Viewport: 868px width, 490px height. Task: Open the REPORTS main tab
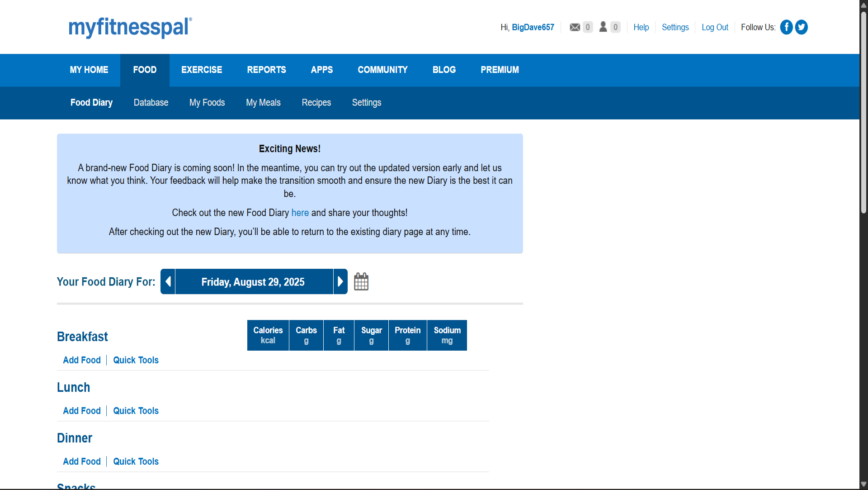(x=266, y=70)
